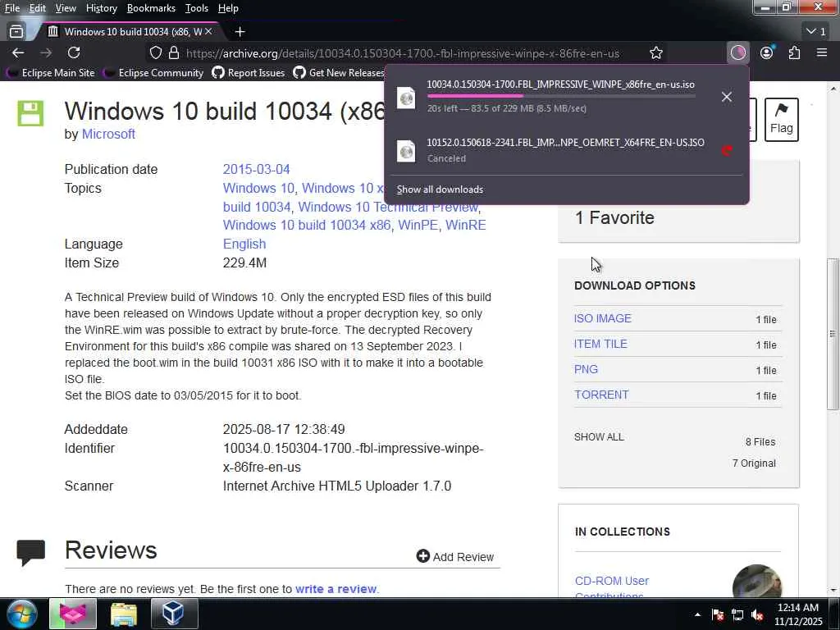
Task: Open Eclipse Main Site bookmark
Action: tap(51, 72)
